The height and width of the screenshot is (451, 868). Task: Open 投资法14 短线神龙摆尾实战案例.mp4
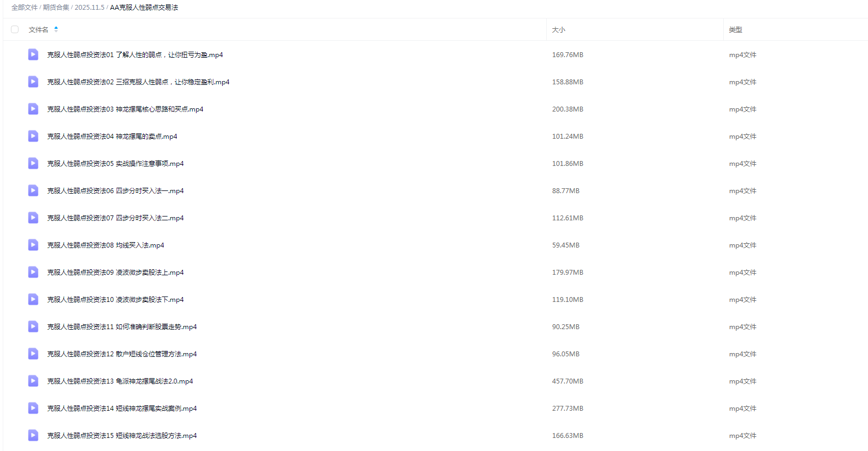tap(122, 409)
